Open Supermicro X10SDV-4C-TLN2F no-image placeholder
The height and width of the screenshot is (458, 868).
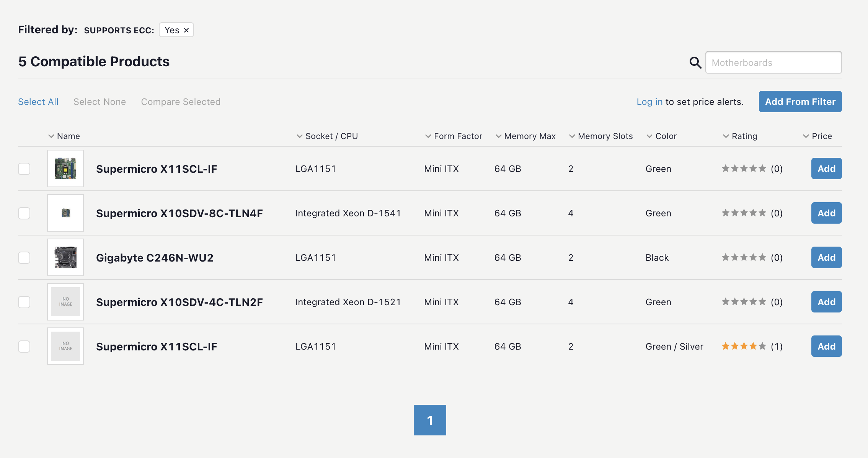click(x=65, y=302)
